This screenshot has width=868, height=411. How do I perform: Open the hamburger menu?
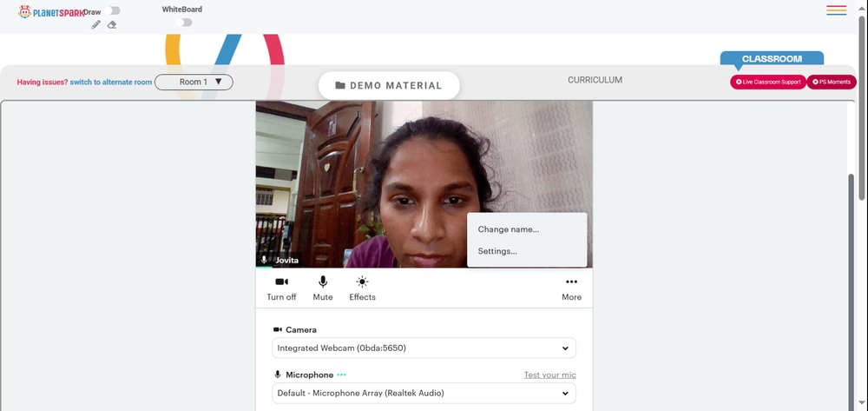click(x=836, y=10)
